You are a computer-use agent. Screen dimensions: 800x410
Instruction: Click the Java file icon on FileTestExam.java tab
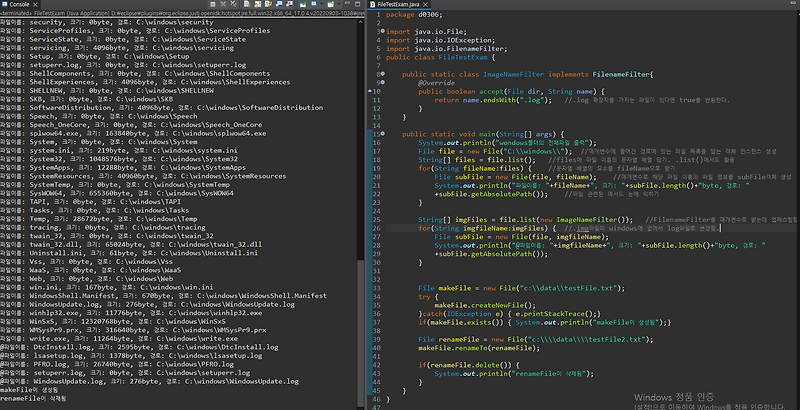coord(370,5)
